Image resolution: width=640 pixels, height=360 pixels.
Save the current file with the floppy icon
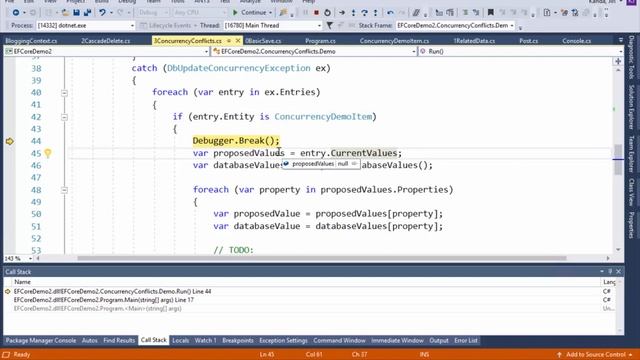(x=76, y=13)
